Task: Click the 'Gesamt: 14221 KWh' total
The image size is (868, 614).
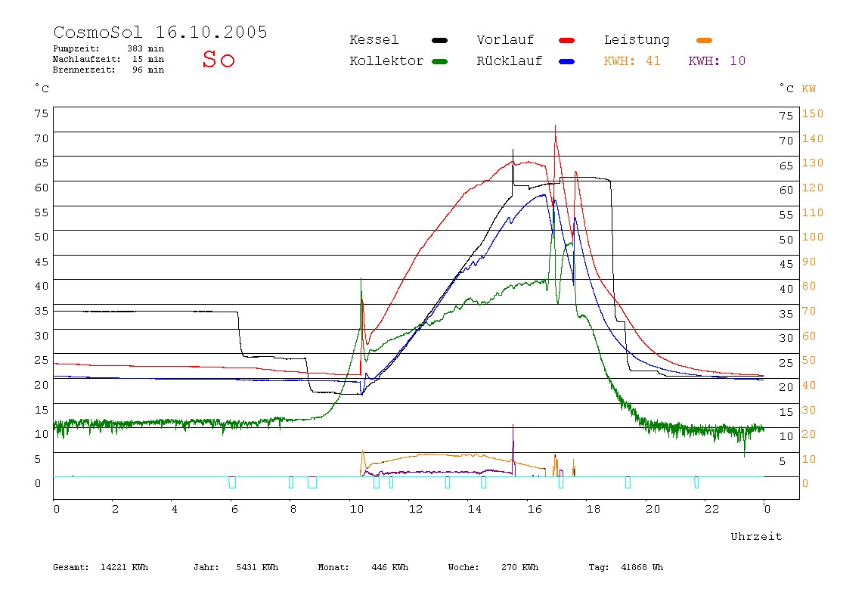Action: tap(101, 567)
